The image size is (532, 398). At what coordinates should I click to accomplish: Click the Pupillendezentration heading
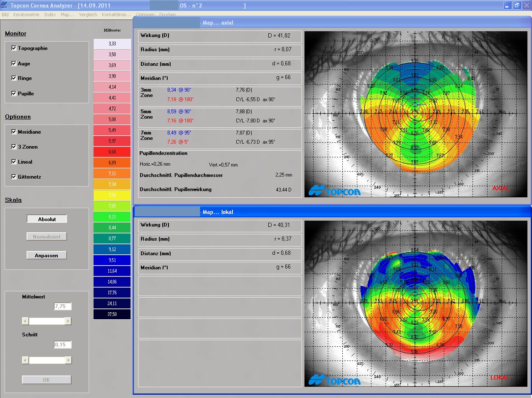[163, 153]
